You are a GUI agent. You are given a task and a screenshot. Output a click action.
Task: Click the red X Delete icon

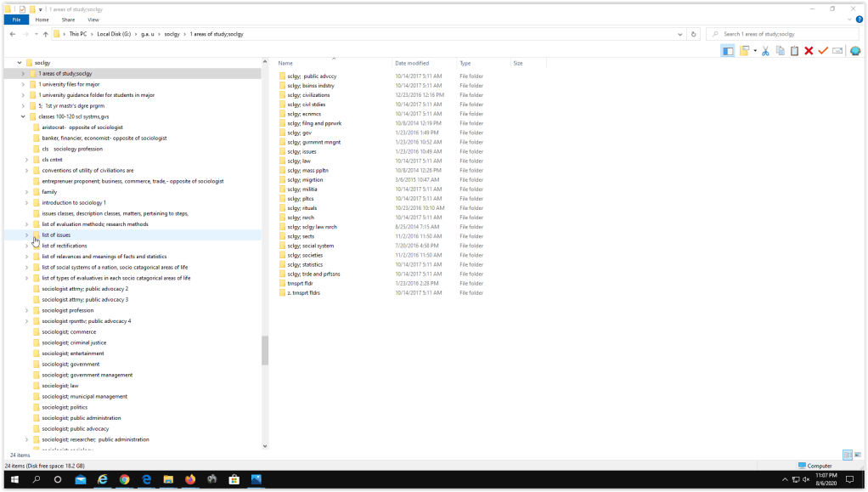click(809, 51)
